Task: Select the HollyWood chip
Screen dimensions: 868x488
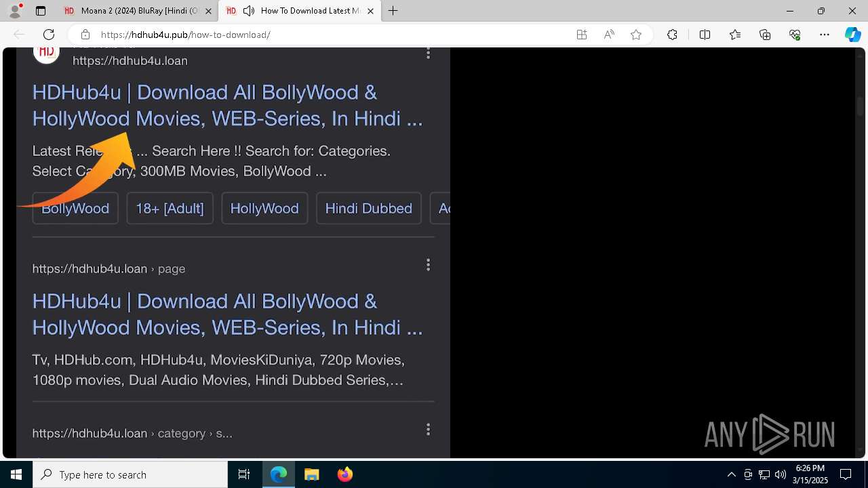Action: coord(264,208)
